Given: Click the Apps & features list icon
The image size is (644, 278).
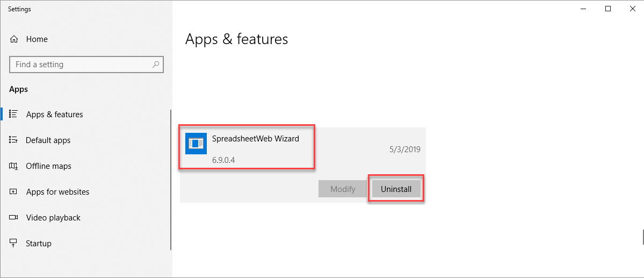Looking at the screenshot, I should pyautogui.click(x=13, y=114).
